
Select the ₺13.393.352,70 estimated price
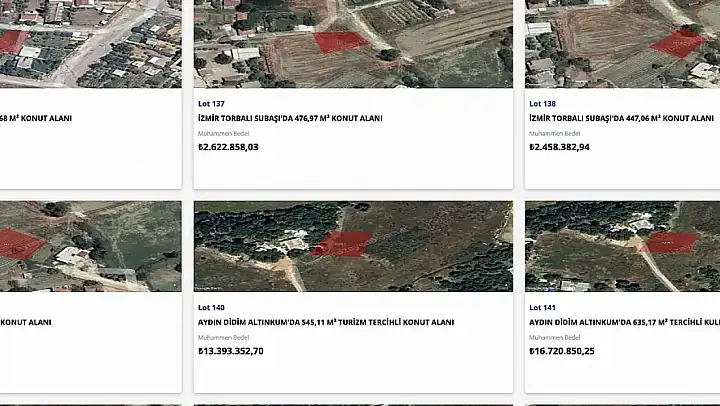tap(231, 351)
